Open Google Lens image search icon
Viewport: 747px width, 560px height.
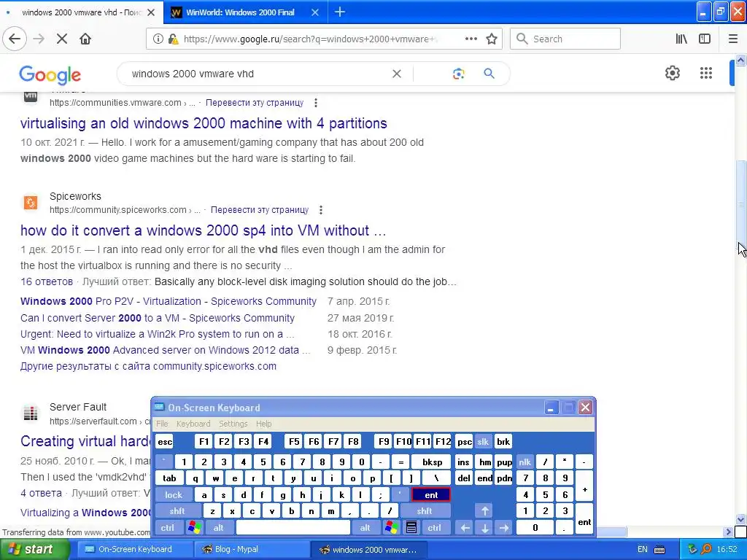(x=458, y=74)
